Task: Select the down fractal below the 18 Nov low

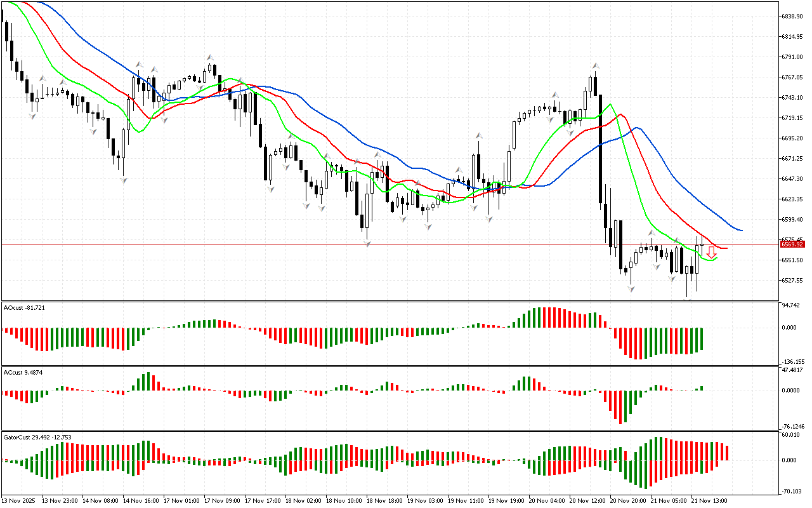Action: 367,243
